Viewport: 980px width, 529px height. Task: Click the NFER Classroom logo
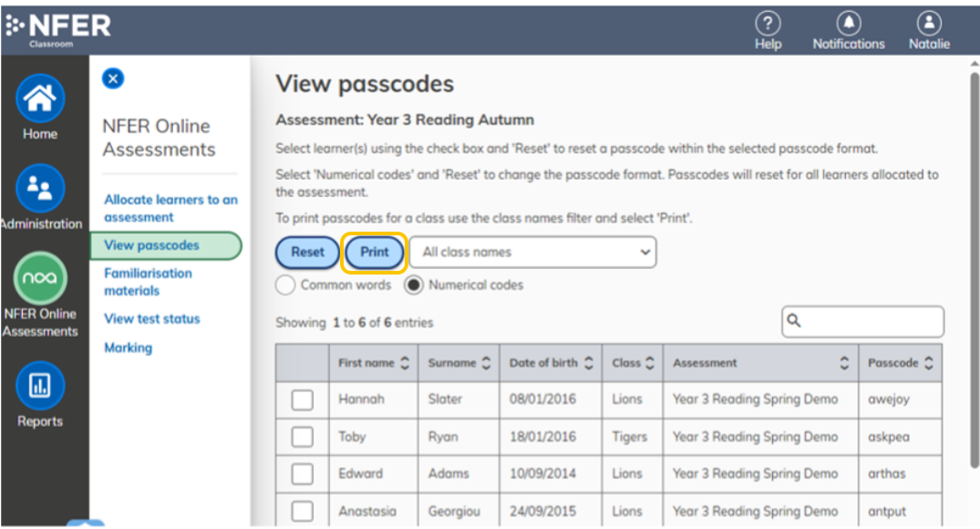point(58,29)
